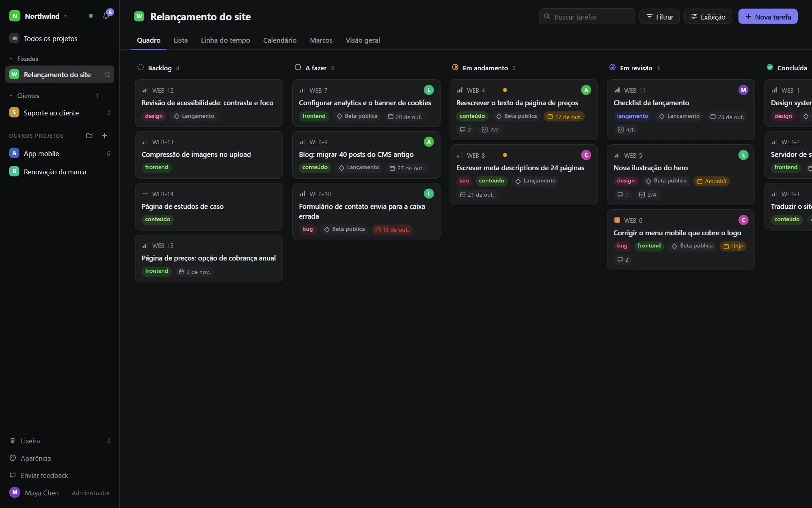Open card Página de estudos de caso
Viewport: 812px width, 508px height.
click(209, 206)
